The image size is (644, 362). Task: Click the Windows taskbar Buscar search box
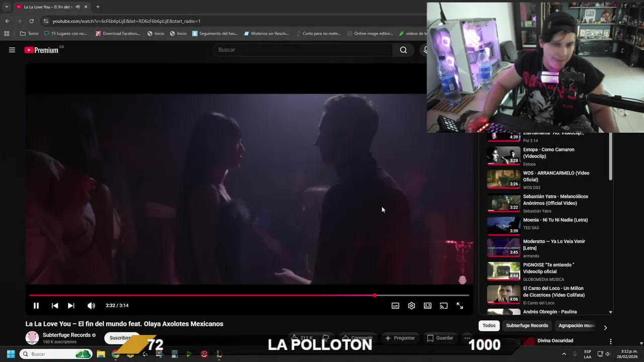[56, 354]
